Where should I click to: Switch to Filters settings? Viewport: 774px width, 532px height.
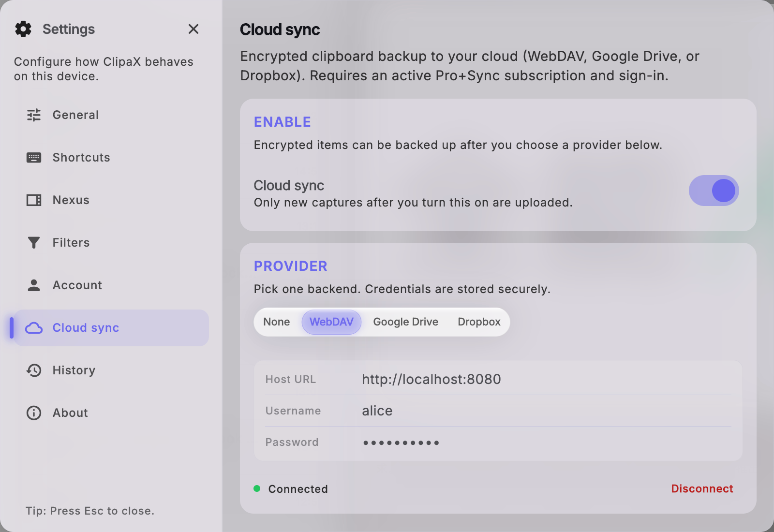click(x=111, y=243)
